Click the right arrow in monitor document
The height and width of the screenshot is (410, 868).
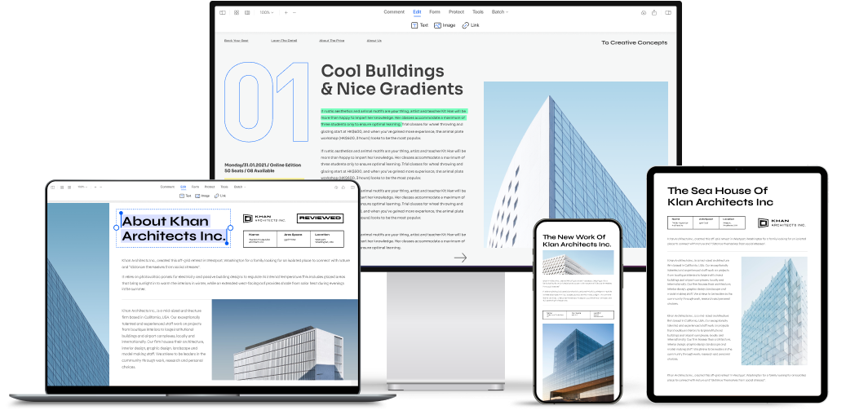pyautogui.click(x=460, y=258)
